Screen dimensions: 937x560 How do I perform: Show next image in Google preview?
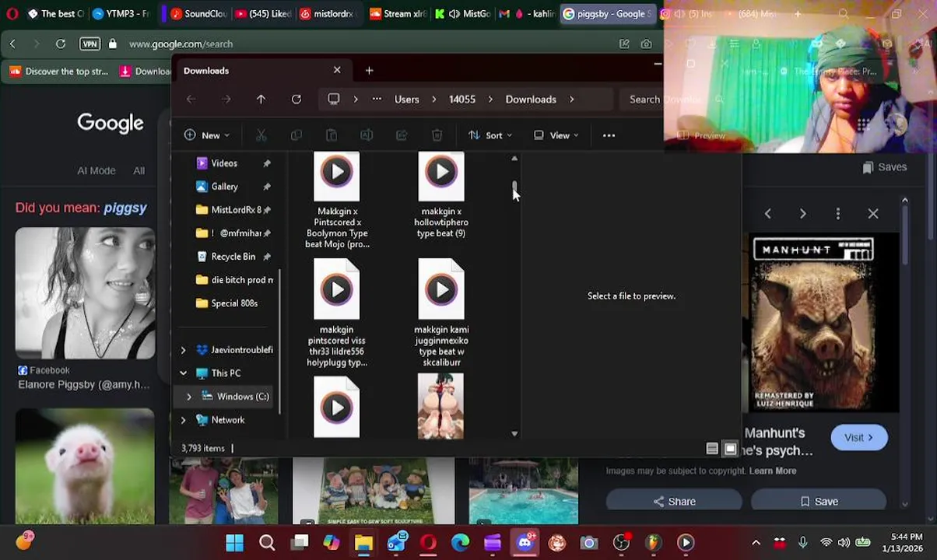tap(802, 213)
